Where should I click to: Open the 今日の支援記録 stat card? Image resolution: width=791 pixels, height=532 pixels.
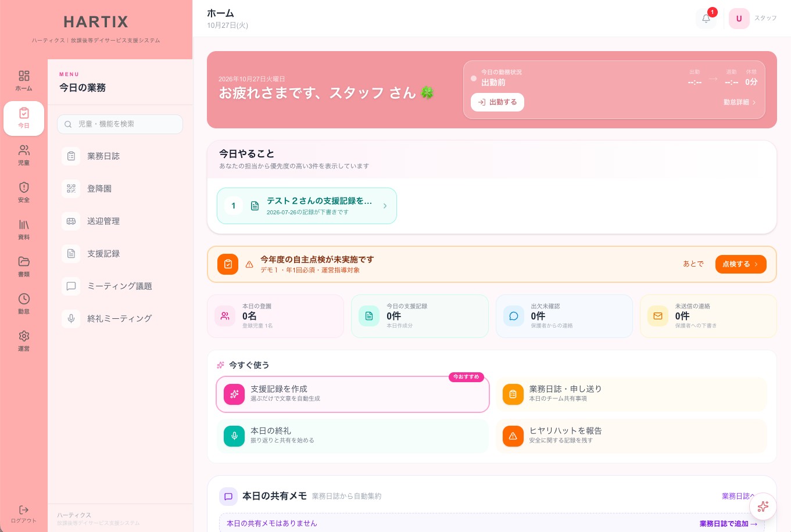coord(420,317)
